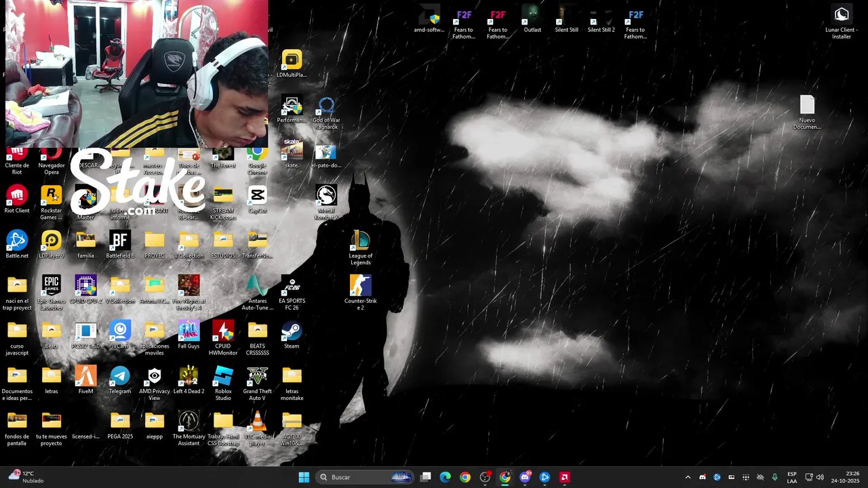Viewport: 868px width, 488px height.
Task: Launch Mortal Kombat X shortcut
Action: point(326,203)
